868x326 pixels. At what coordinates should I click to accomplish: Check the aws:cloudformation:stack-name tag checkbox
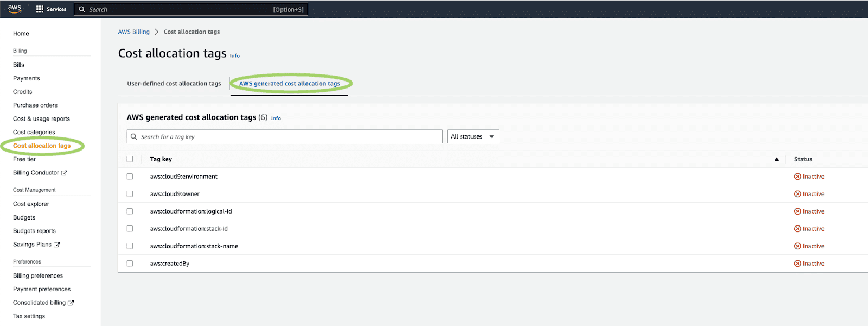(130, 246)
